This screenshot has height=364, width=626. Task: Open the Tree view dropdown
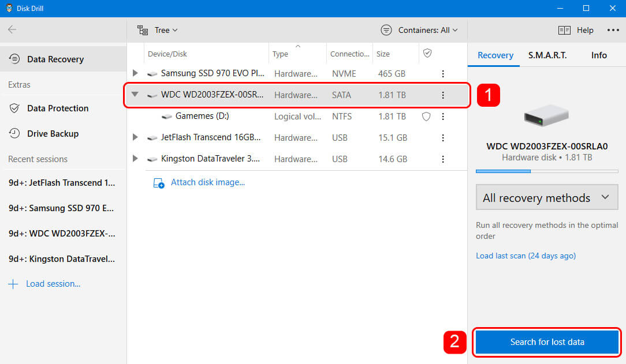click(158, 31)
